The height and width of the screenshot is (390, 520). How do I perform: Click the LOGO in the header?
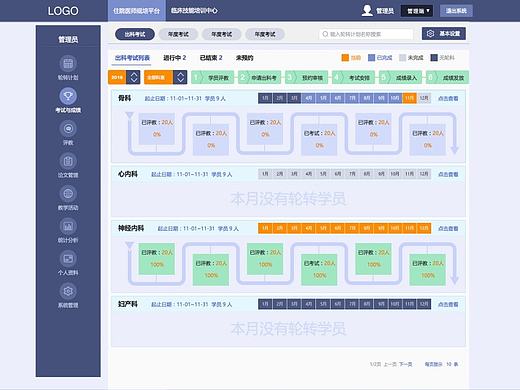click(x=63, y=11)
